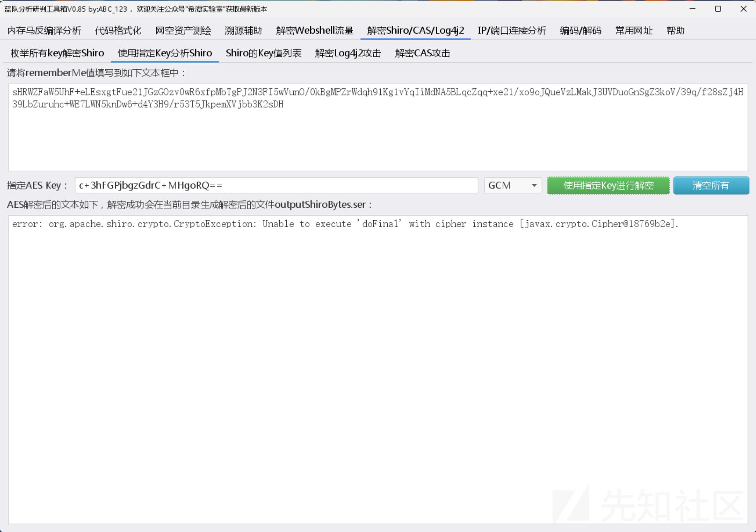Click the CryptoException error message text
756x532 pixels.
345,224
